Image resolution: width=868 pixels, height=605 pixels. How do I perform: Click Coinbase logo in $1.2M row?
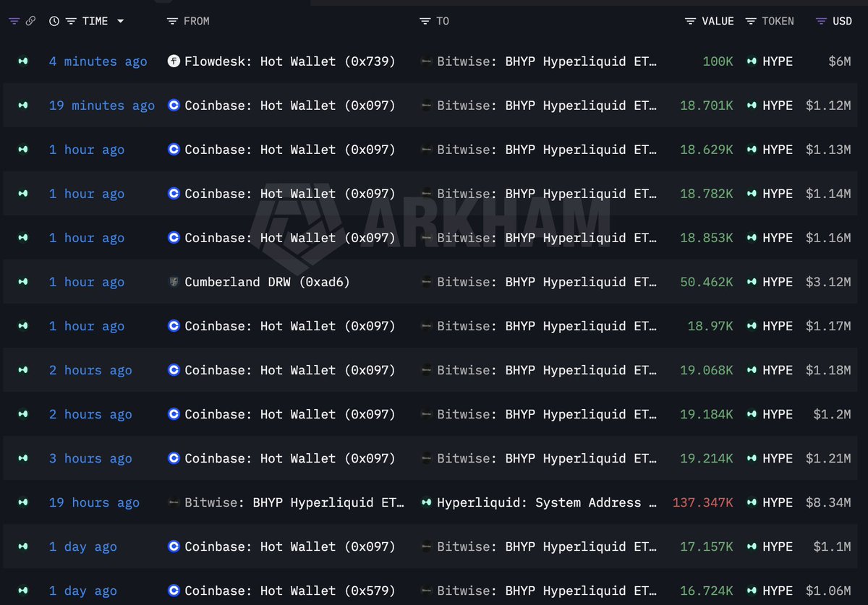coord(174,414)
